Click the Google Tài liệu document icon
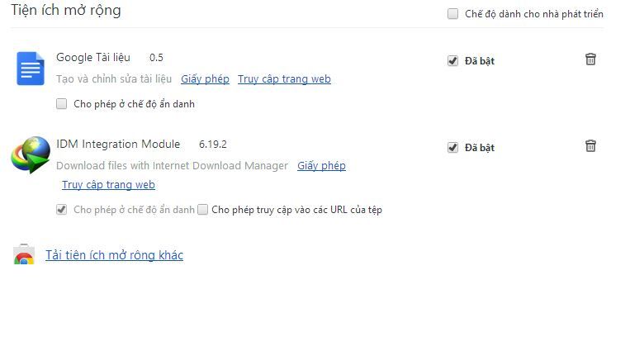The image size is (644, 351). (31, 69)
